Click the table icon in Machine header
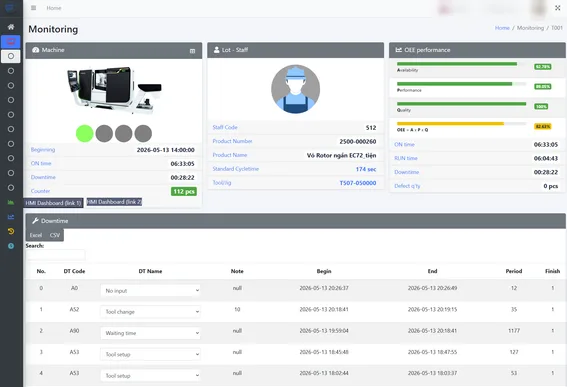The width and height of the screenshot is (567, 387). click(x=192, y=51)
